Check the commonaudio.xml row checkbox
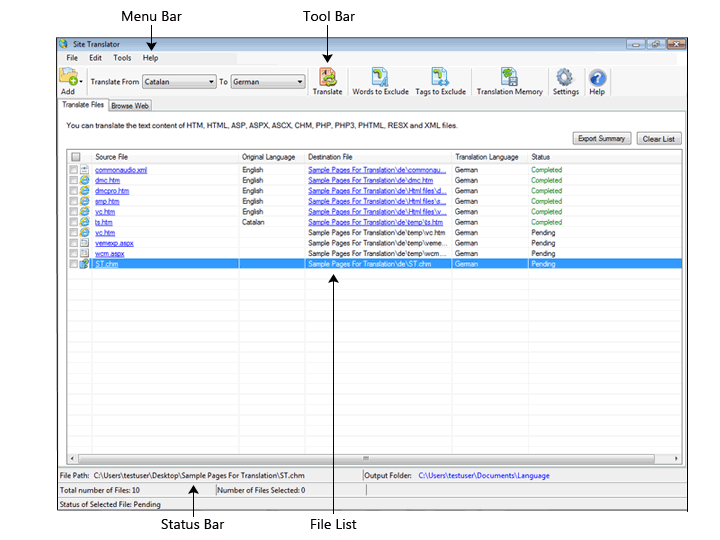The height and width of the screenshot is (540, 720). (x=73, y=170)
